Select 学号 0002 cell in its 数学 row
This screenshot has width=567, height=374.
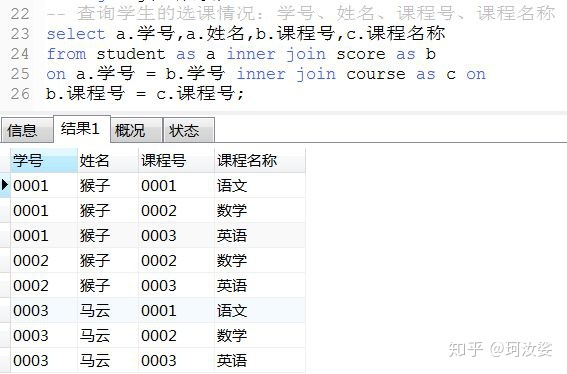44,260
